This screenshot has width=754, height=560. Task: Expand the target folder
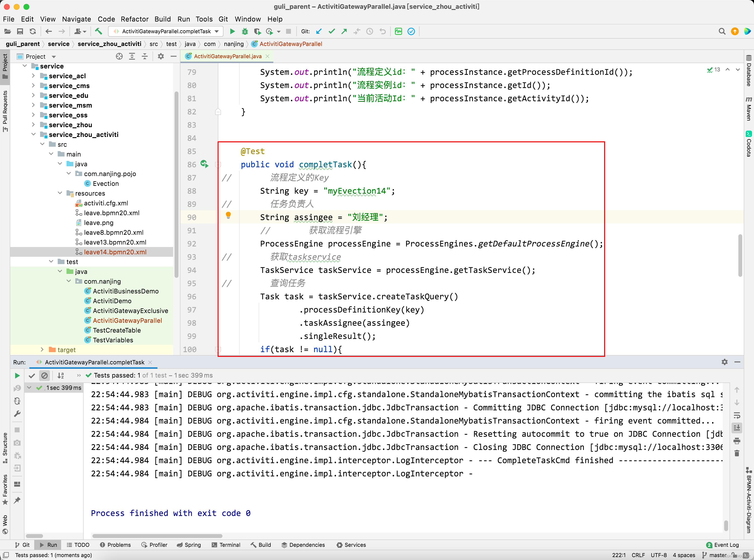point(42,349)
